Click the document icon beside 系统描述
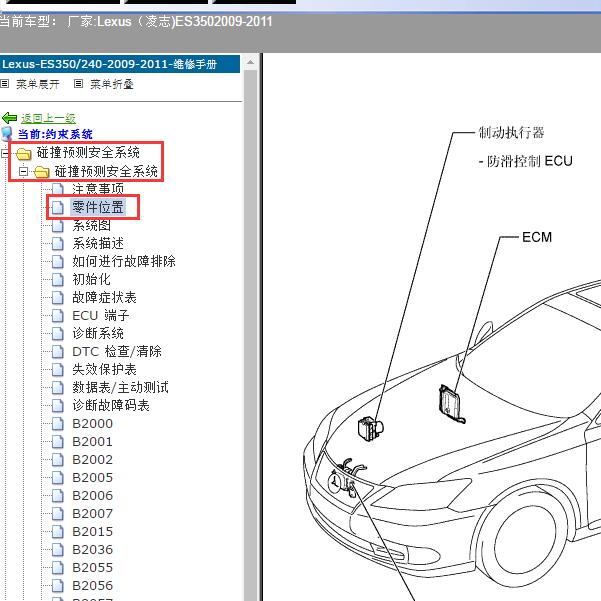This screenshot has width=601, height=601. pos(57,243)
